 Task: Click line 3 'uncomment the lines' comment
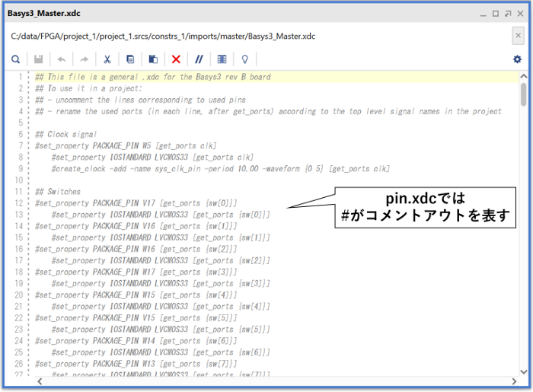[x=140, y=100]
